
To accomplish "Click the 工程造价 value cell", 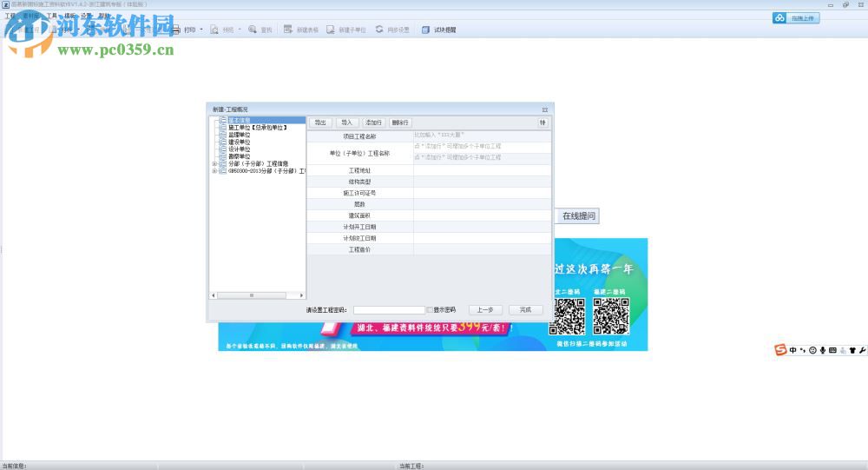I will 482,249.
